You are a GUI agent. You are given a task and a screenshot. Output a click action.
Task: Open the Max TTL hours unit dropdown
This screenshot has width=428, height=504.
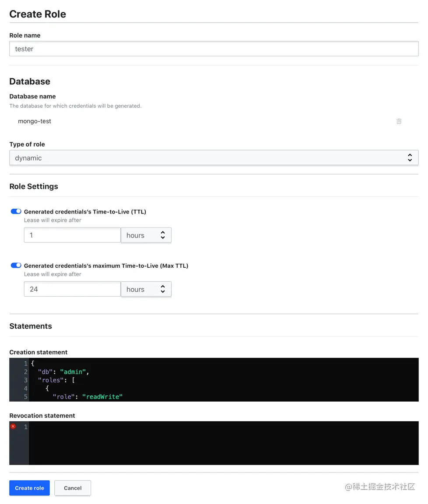click(146, 289)
